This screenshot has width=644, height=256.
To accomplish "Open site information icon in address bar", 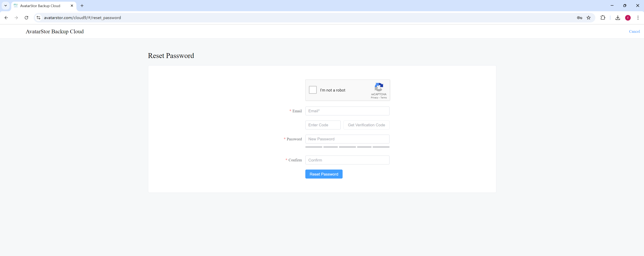I will point(38,18).
